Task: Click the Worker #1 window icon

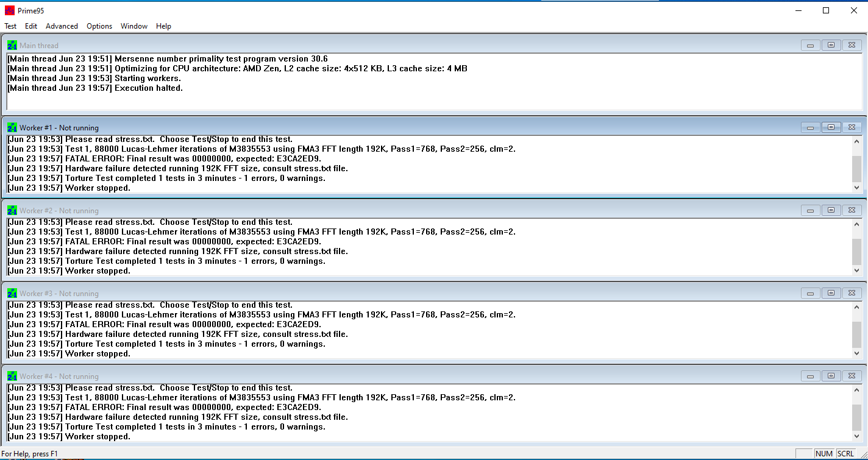Action: point(12,127)
